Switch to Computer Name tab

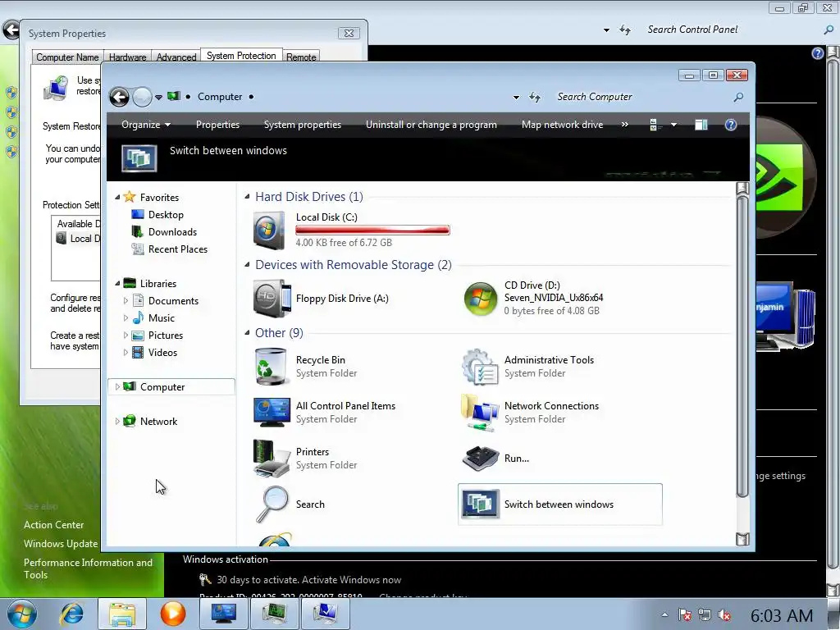coord(67,57)
